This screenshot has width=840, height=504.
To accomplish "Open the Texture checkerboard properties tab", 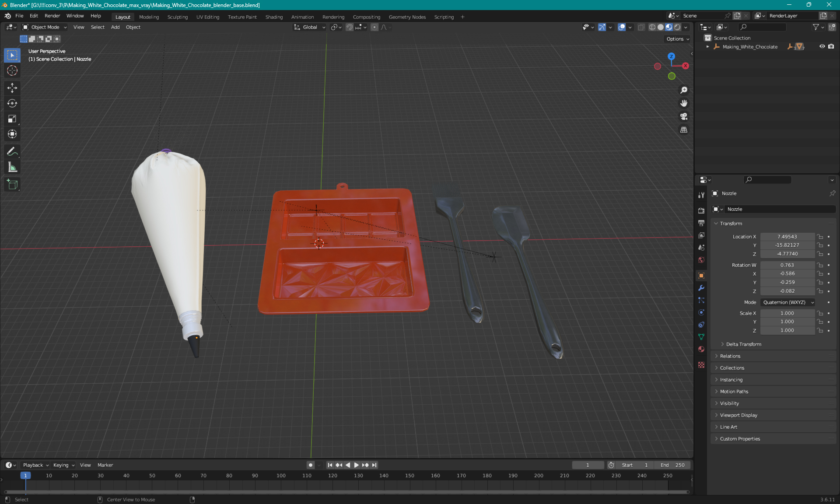I will point(701,365).
